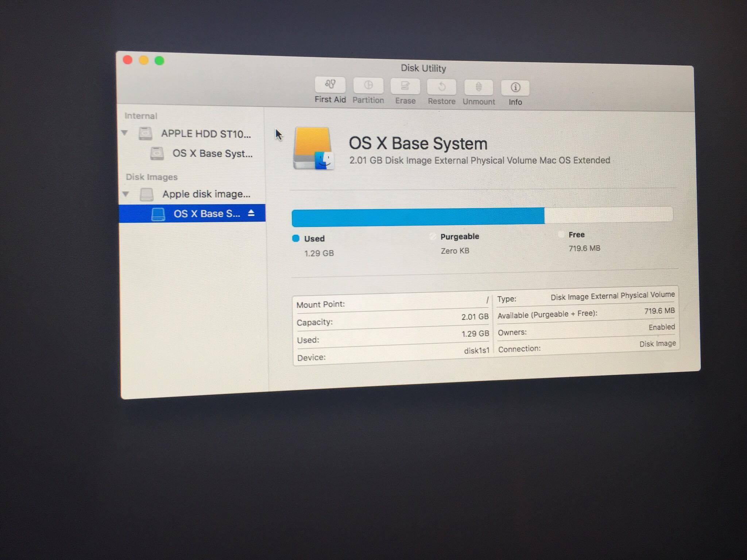The width and height of the screenshot is (747, 560).
Task: Collapse the APPLE HDD disclosure triangle
Action: [x=125, y=133]
